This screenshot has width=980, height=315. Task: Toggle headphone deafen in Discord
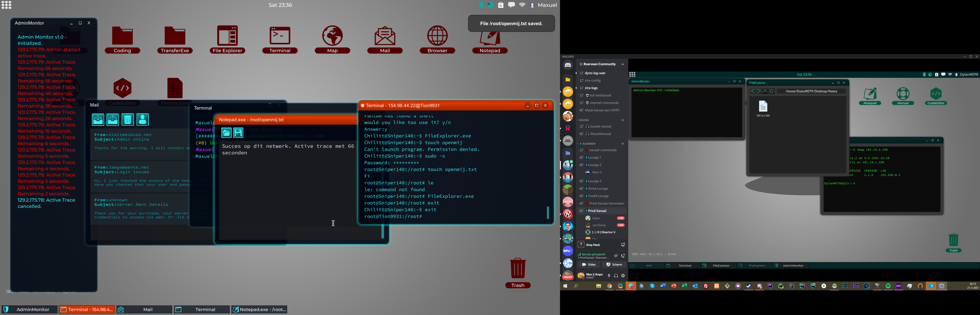click(616, 276)
